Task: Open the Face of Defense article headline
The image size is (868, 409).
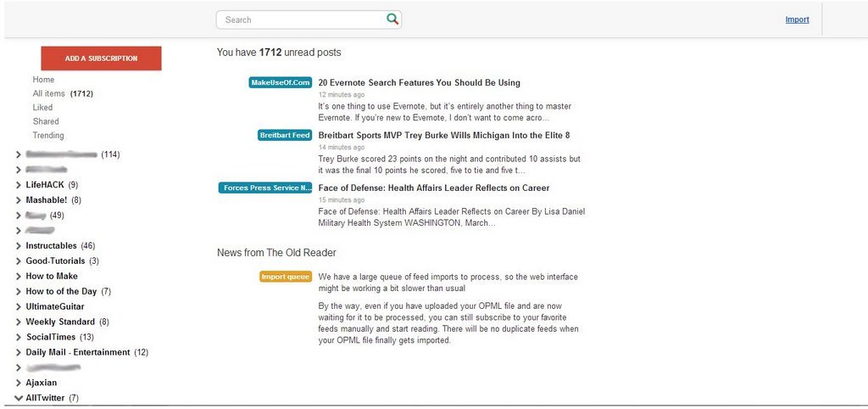Action: click(x=434, y=188)
